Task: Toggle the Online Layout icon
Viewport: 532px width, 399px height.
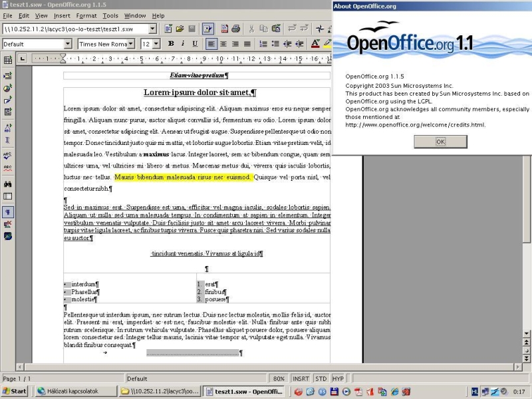Action: pos(8,236)
